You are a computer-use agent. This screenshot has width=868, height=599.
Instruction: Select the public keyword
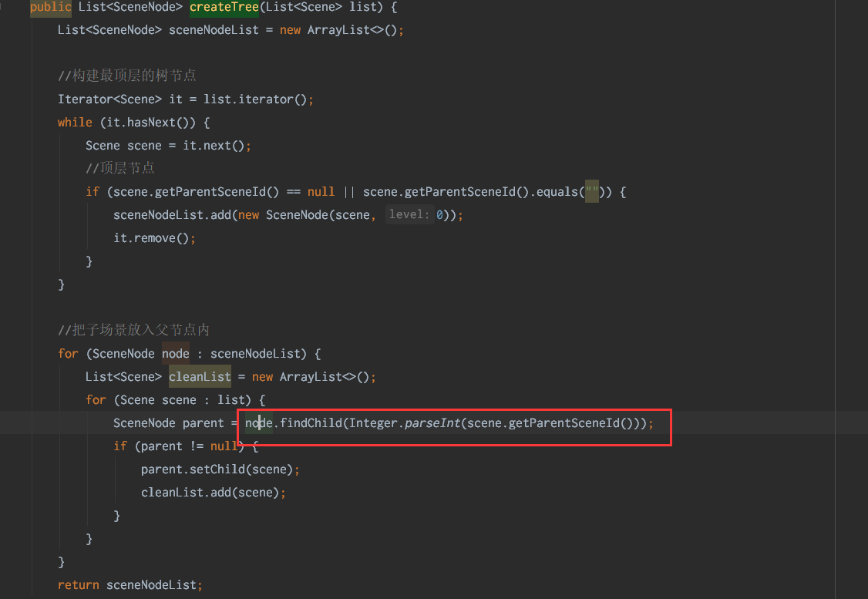pos(50,7)
